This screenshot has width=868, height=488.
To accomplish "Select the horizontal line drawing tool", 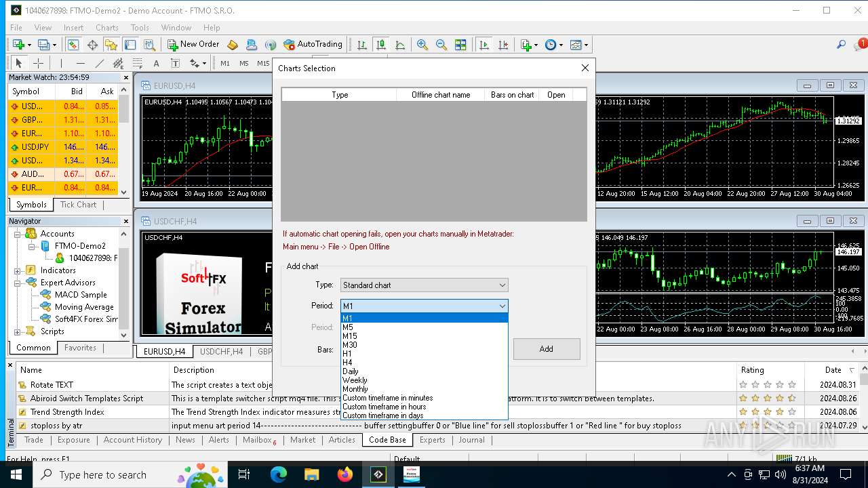I will point(80,63).
